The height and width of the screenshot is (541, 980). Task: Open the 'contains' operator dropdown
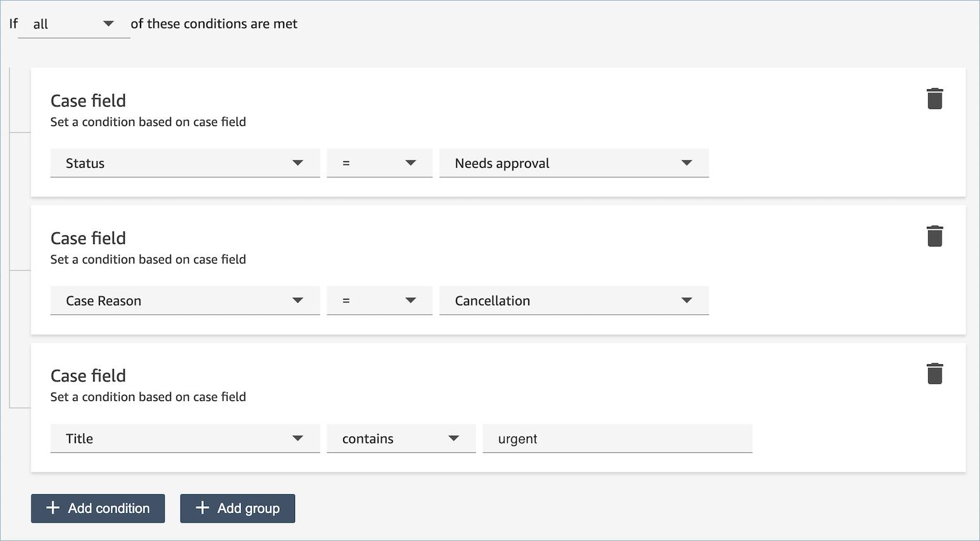[401, 438]
